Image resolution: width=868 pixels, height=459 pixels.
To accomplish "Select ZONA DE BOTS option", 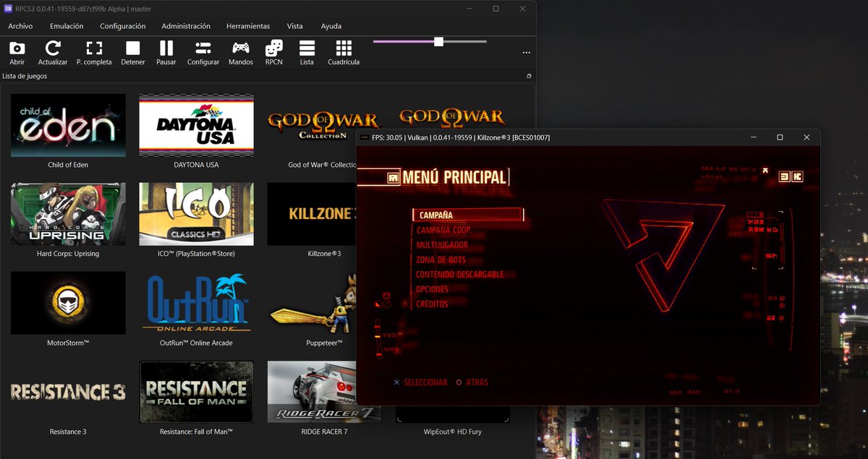I will coord(441,259).
